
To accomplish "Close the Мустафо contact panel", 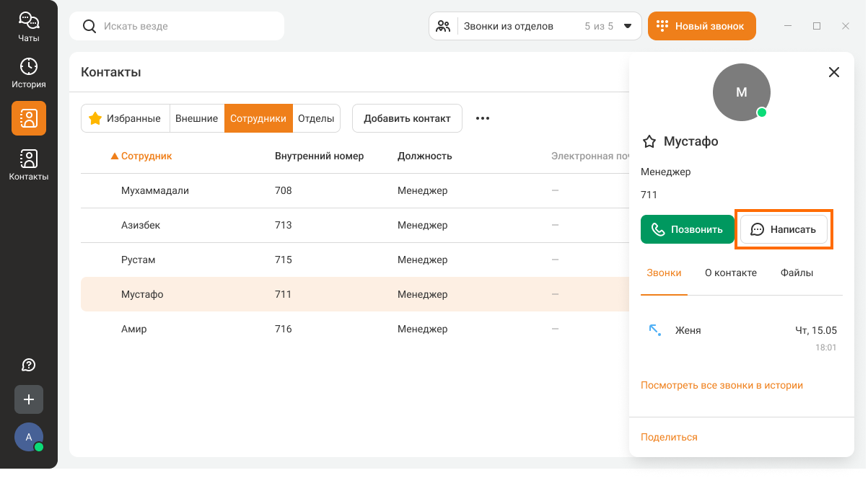I will click(834, 72).
